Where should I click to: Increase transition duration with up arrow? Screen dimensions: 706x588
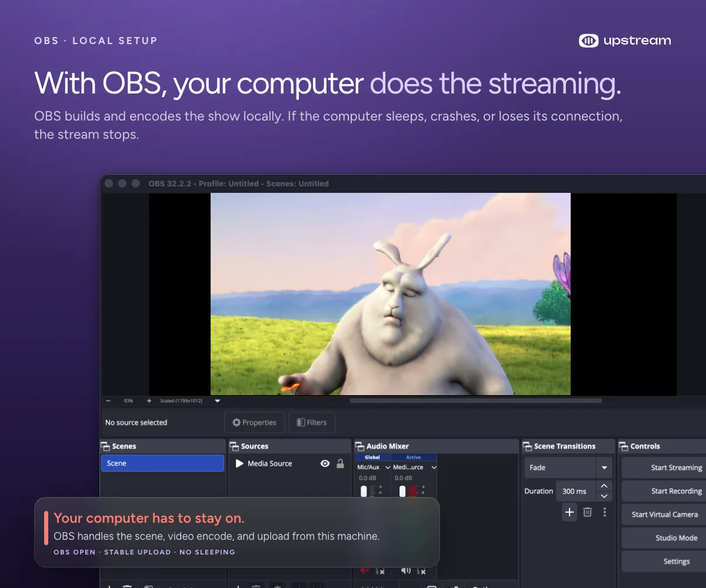pos(604,486)
